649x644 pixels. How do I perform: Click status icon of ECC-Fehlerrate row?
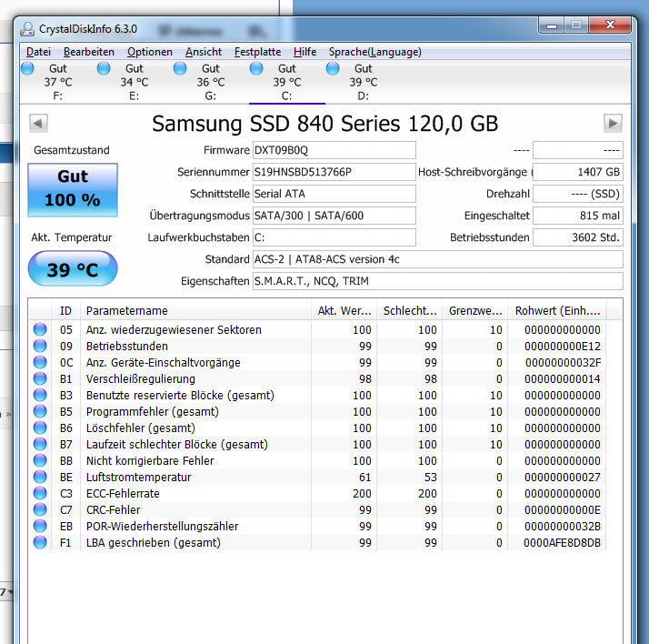pyautogui.click(x=40, y=493)
